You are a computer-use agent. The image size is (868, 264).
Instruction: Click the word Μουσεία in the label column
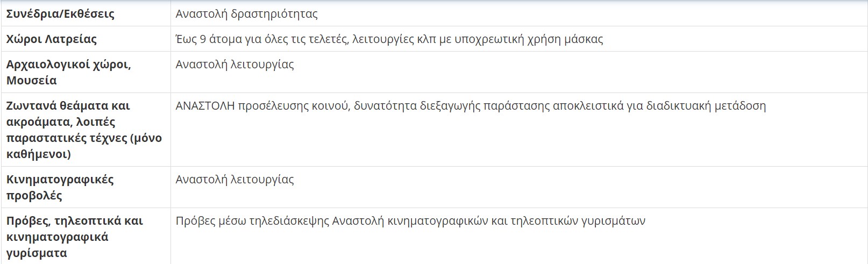pos(31,81)
